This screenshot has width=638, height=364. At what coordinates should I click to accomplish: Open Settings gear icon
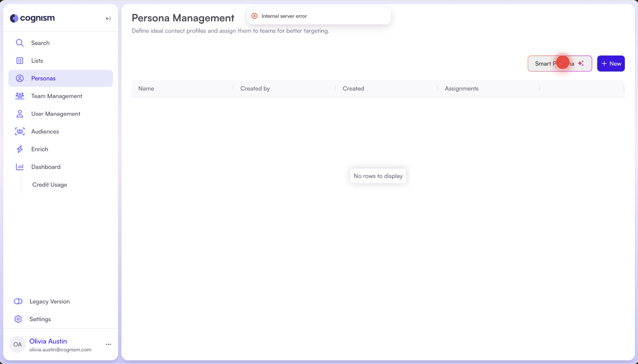click(18, 319)
